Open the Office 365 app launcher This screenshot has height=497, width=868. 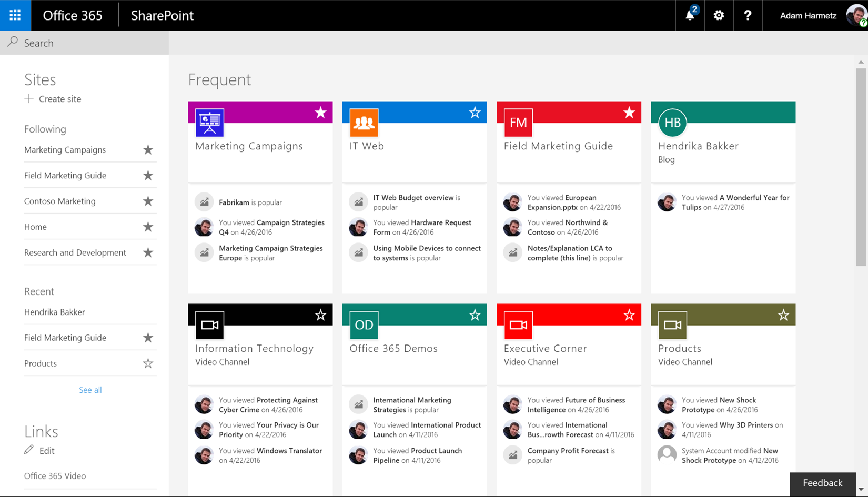pos(15,15)
